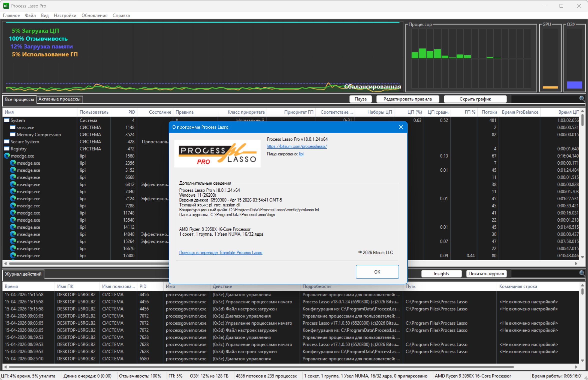Switch to Активные процессы tab
The height and width of the screenshot is (380, 588).
(59, 99)
